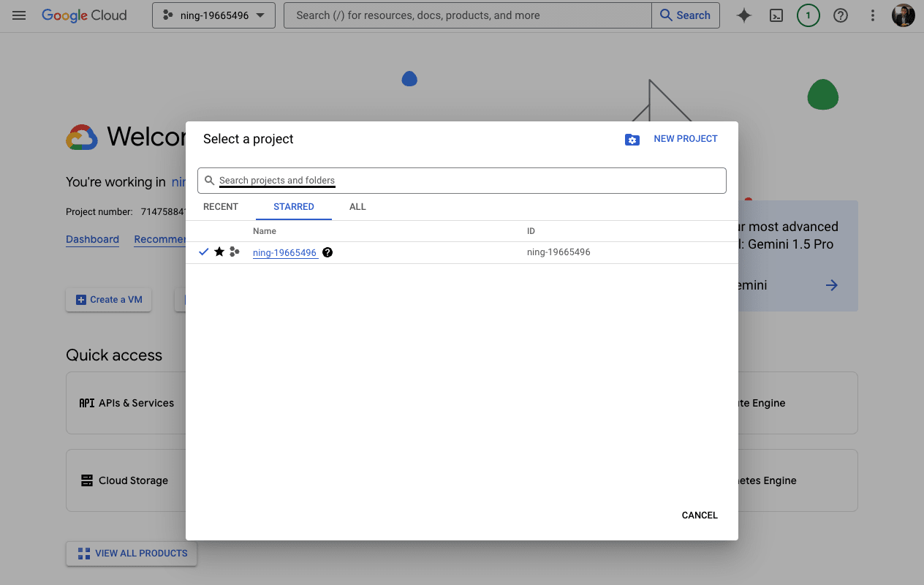This screenshot has height=585, width=924.
Task: Switch to the STARRED tab
Action: tap(294, 207)
